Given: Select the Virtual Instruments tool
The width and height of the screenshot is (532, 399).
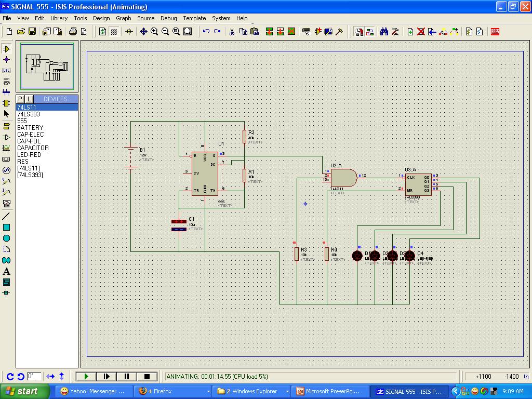Looking at the screenshot, I should (6, 204).
